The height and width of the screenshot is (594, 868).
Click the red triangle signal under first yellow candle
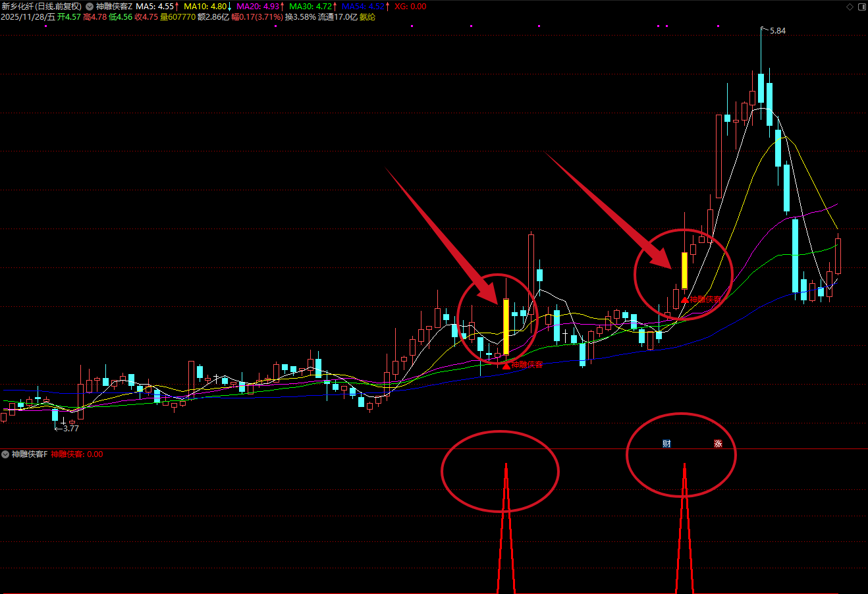point(506,365)
